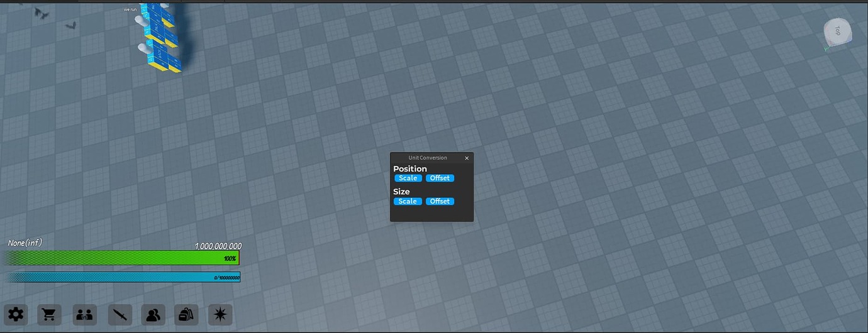The height and width of the screenshot is (333, 868).
Task: Click the blue experience progress bar
Action: (123, 277)
